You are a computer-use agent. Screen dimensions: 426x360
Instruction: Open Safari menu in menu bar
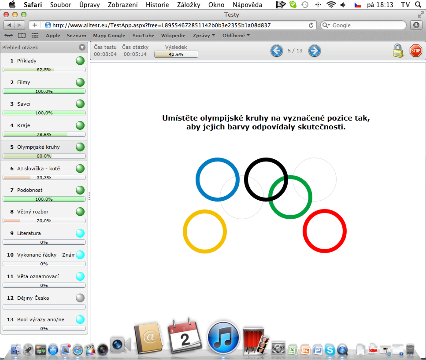pos(33,5)
